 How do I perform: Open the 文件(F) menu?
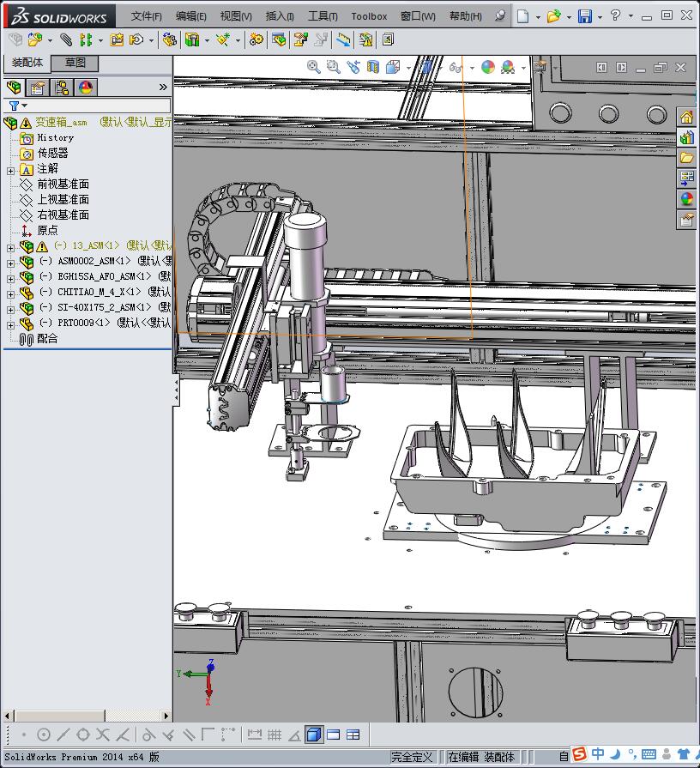point(146,16)
